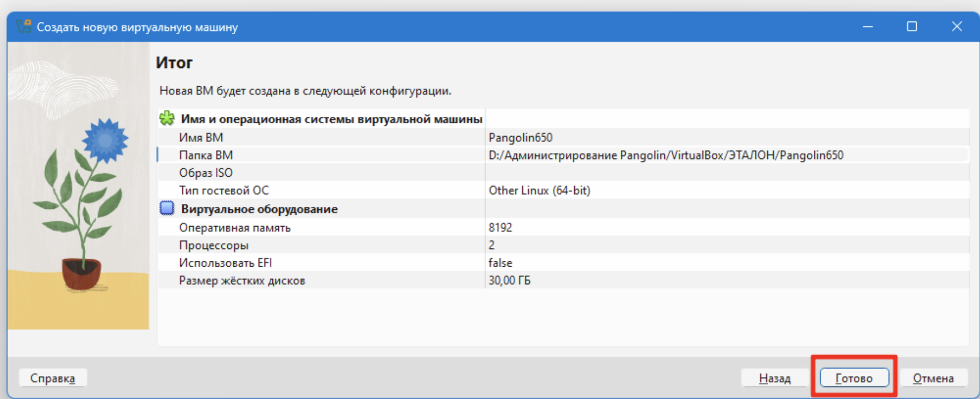The height and width of the screenshot is (399, 980).
Task: Maximize the new virtual machine wizard window
Action: (x=912, y=27)
